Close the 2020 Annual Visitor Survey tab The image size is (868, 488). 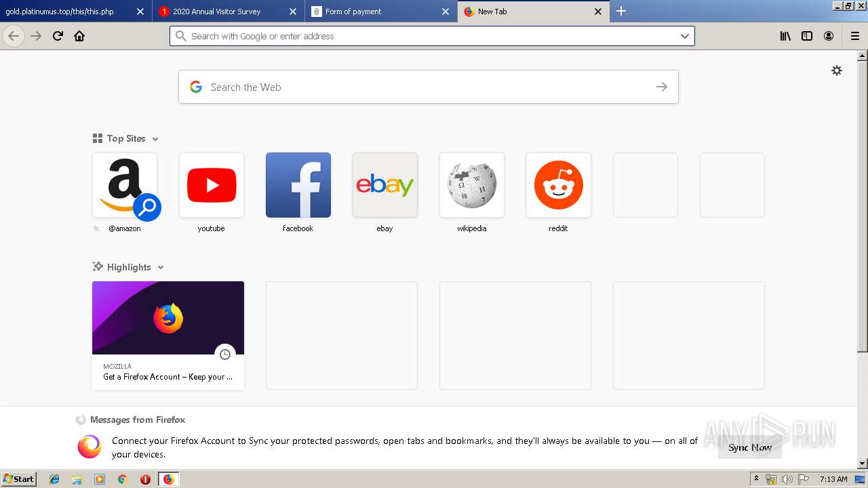[x=293, y=12]
